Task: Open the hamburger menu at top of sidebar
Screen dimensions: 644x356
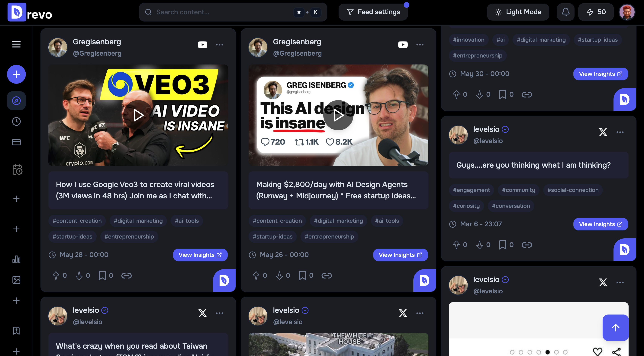Action: tap(16, 44)
